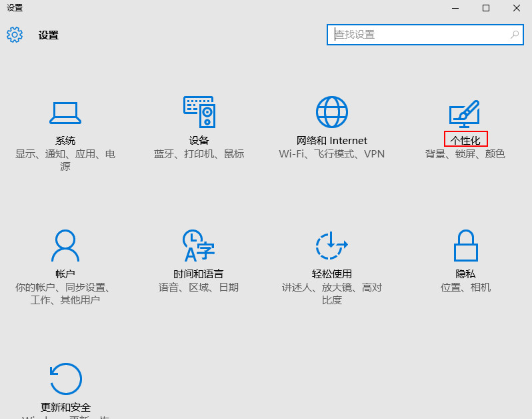This screenshot has width=532, height=419.
Task: Open the Privacy padlock icon
Action: (466, 246)
